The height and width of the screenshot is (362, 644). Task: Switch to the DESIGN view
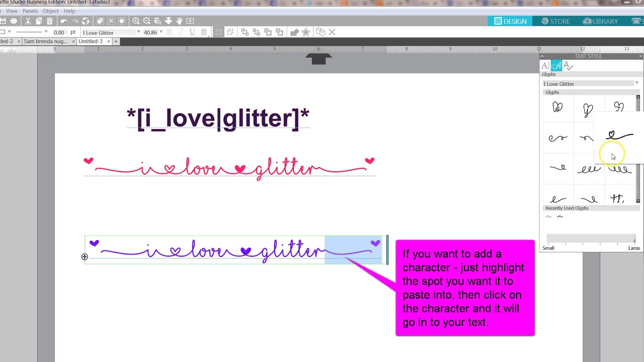coord(510,21)
